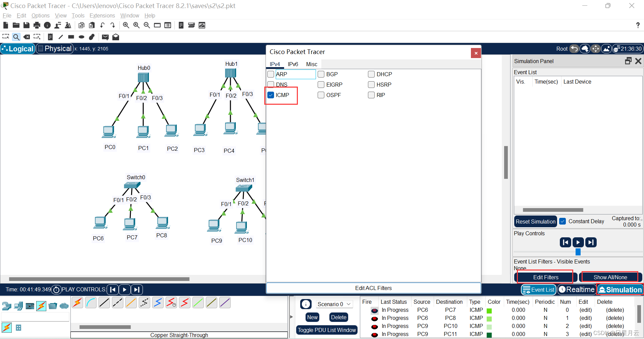Select automatic connection type lightning icon
This screenshot has width=644, height=339.
(77, 303)
